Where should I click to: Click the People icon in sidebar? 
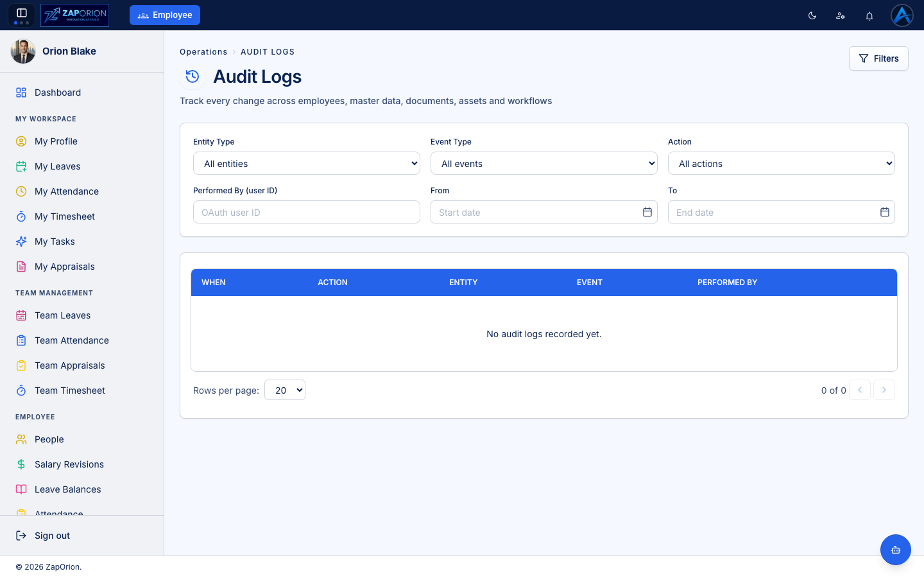(21, 439)
